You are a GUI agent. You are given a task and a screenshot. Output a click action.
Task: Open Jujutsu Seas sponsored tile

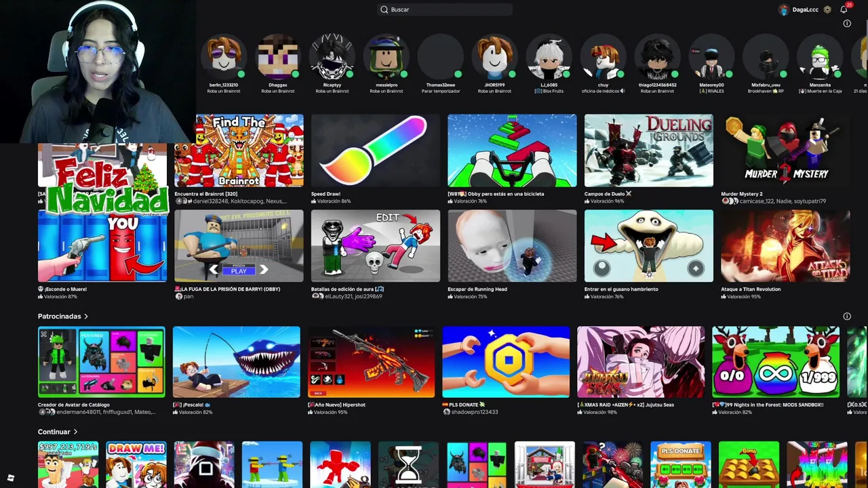pos(641,362)
